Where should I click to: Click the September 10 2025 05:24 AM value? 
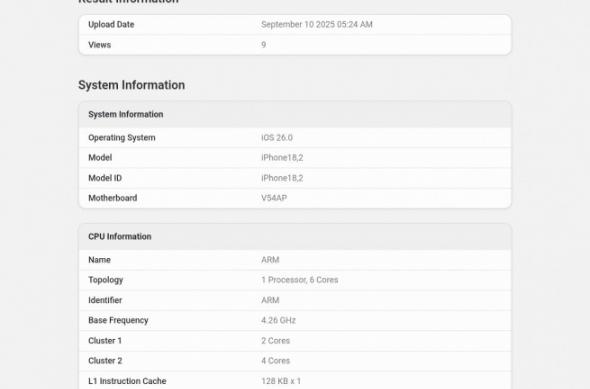tap(317, 24)
